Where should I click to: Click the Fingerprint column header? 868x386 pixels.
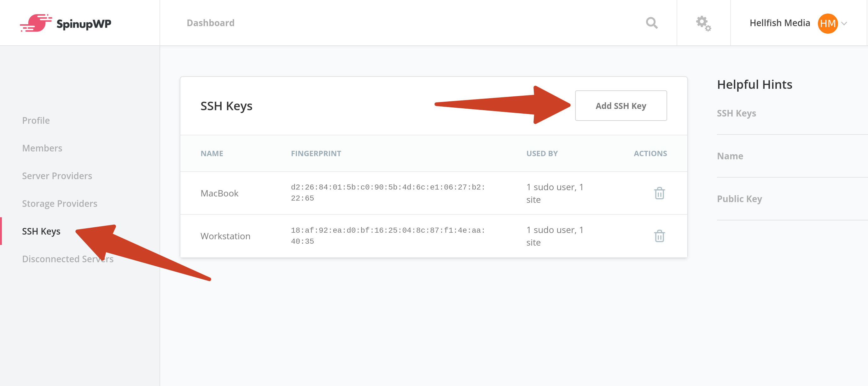[316, 153]
